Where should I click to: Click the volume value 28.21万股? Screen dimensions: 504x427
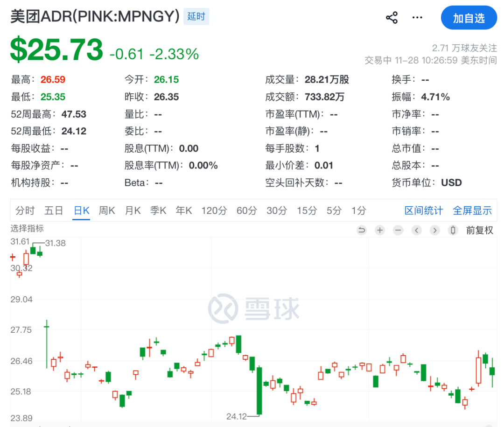(327, 79)
